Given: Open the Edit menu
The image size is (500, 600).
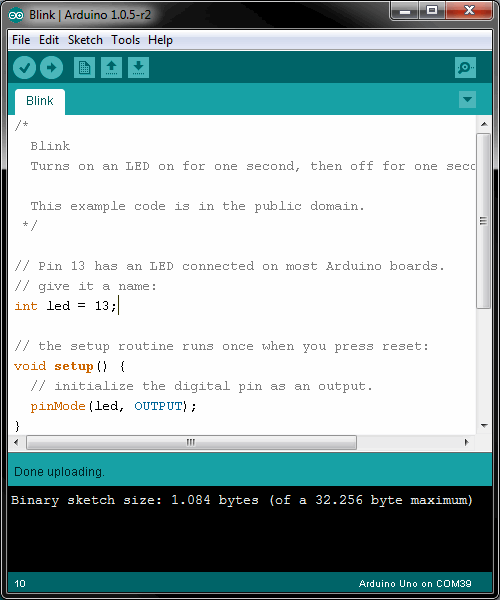Looking at the screenshot, I should pos(49,40).
